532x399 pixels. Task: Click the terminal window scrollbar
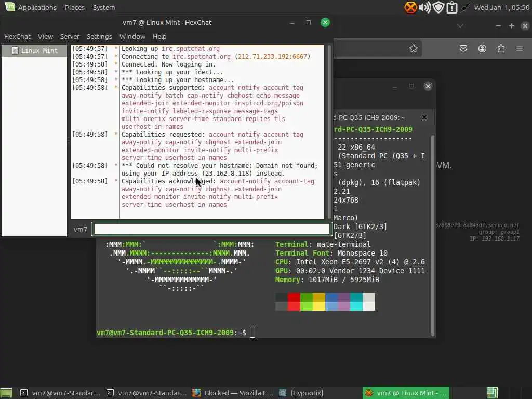click(x=433, y=235)
